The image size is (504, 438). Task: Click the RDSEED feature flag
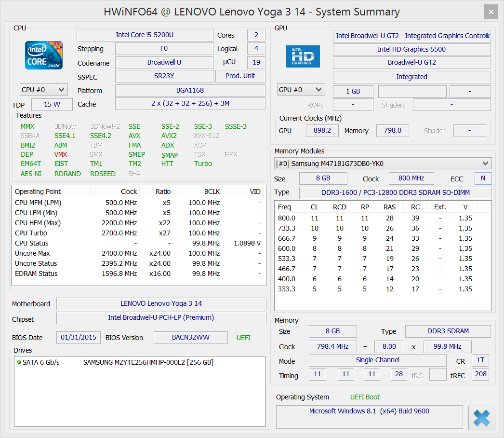[103, 174]
